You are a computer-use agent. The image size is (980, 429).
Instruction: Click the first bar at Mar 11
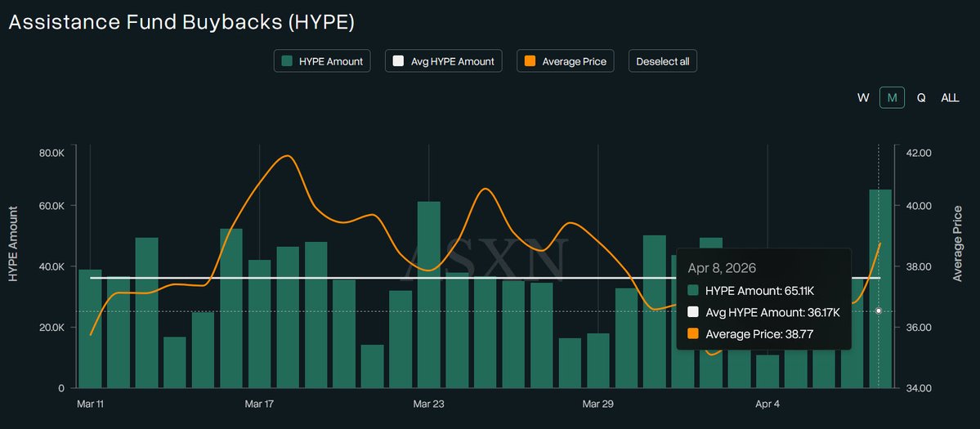coord(90,327)
